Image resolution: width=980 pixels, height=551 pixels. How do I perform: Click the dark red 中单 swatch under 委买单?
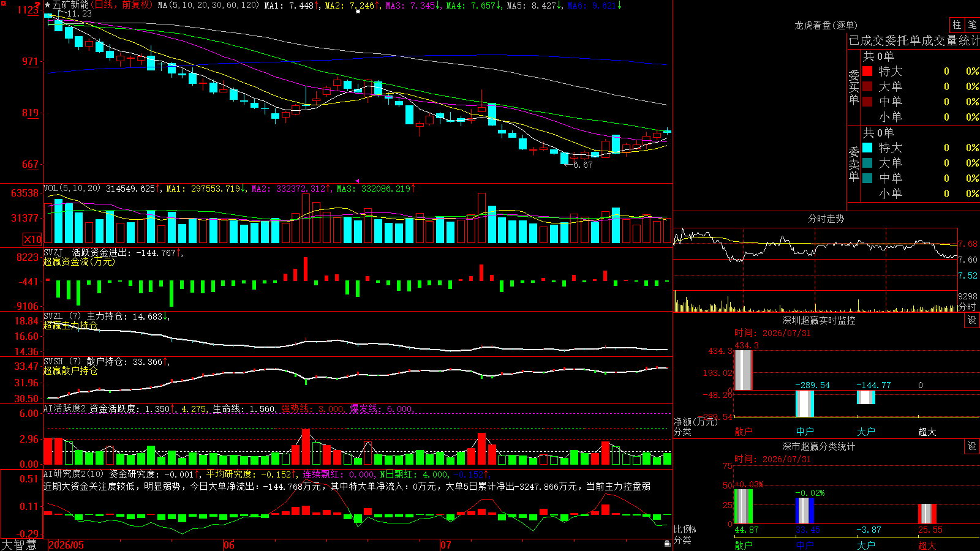(x=867, y=102)
